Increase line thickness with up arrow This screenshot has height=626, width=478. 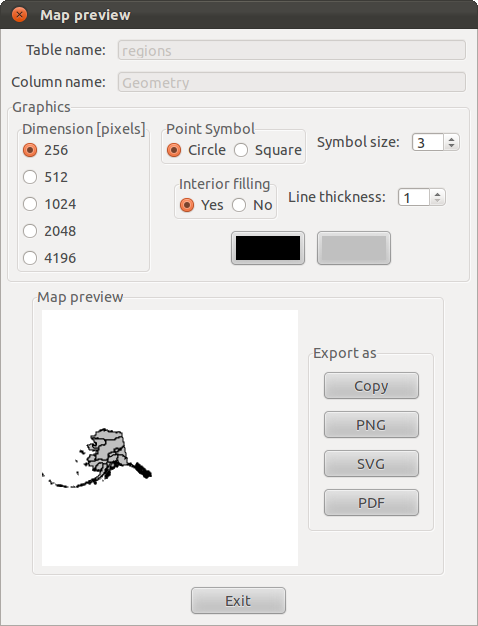437,194
